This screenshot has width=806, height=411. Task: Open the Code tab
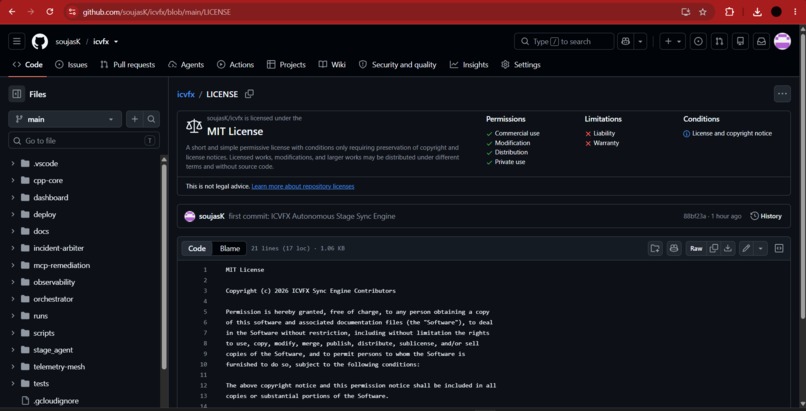point(28,65)
